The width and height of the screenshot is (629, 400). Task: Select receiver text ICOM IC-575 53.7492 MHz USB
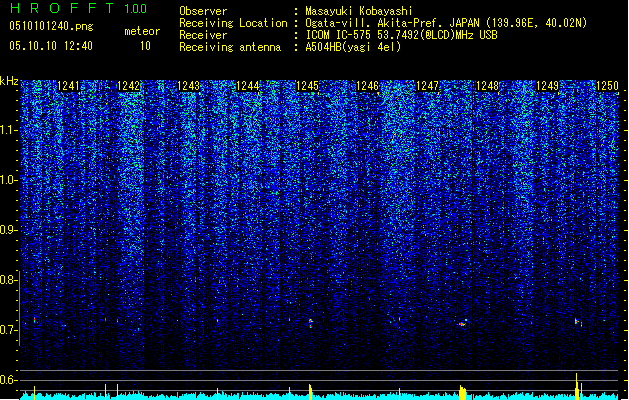pyautogui.click(x=401, y=35)
